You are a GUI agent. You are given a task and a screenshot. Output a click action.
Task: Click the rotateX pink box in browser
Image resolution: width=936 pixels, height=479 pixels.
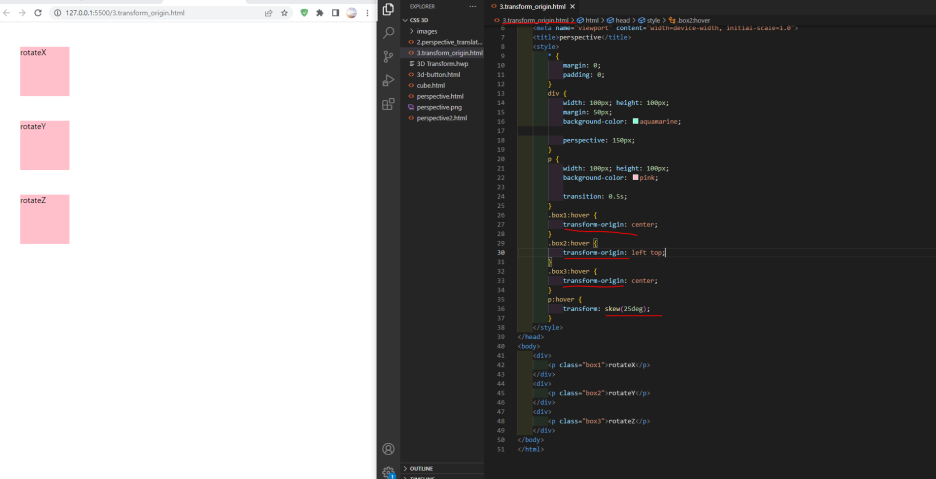[45, 71]
